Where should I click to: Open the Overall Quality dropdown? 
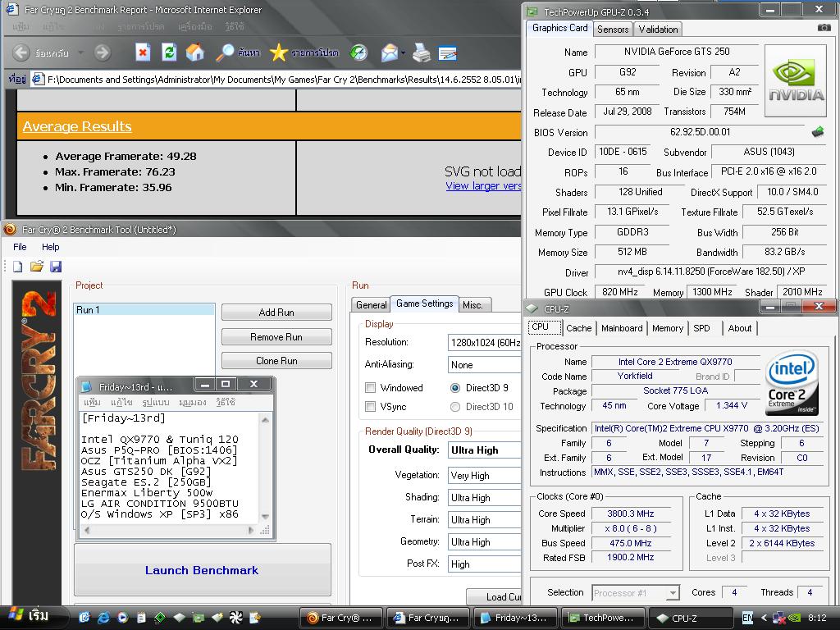[484, 450]
